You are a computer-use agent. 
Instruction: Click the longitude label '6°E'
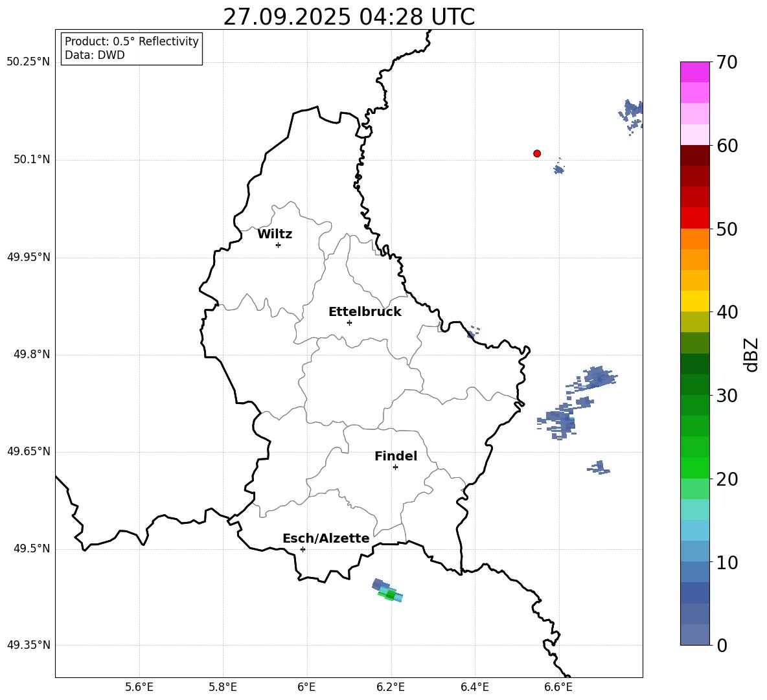[x=306, y=687]
